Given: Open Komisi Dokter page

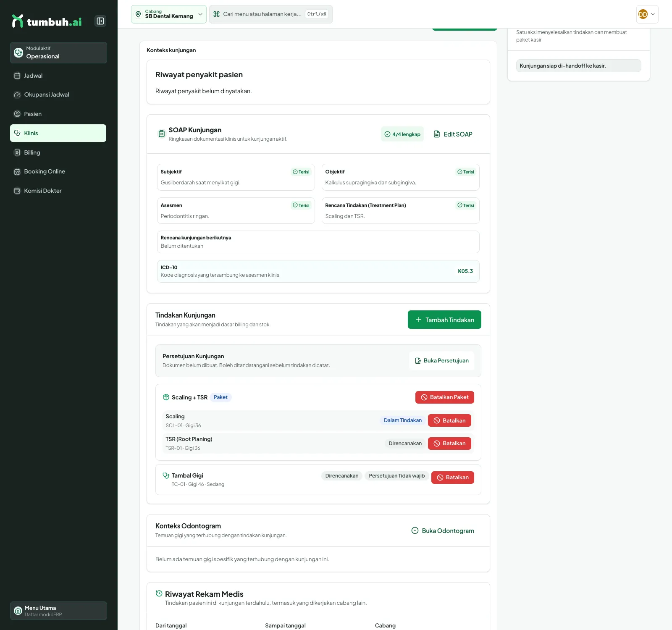Looking at the screenshot, I should [58, 191].
